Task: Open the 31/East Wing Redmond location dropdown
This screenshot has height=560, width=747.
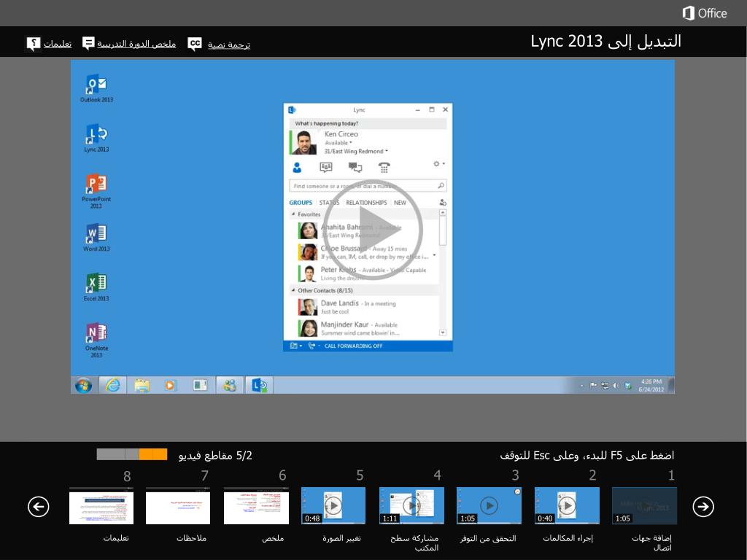Action: [x=356, y=152]
